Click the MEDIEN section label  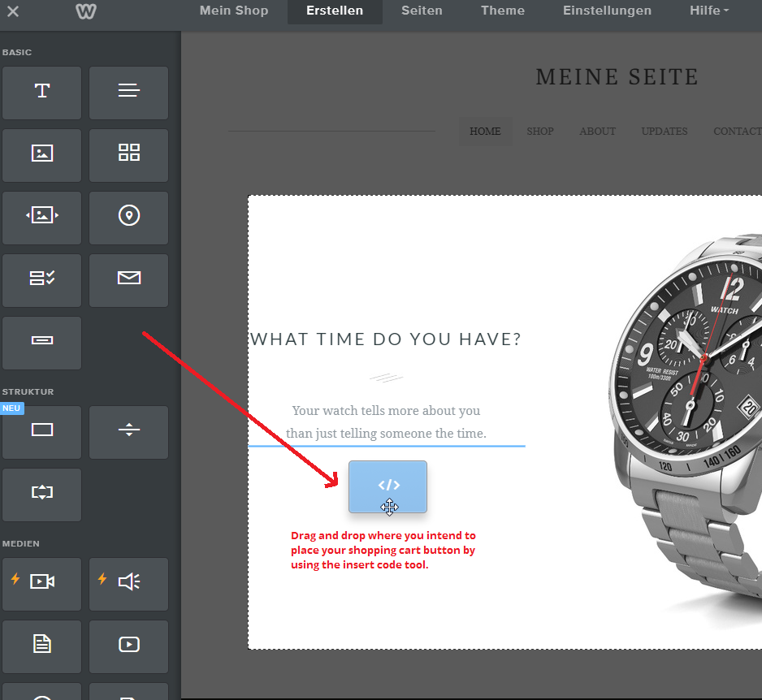[21, 543]
